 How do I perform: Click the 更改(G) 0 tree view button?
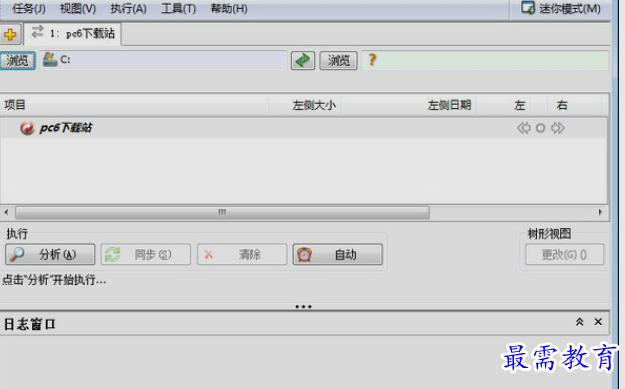[x=564, y=254]
